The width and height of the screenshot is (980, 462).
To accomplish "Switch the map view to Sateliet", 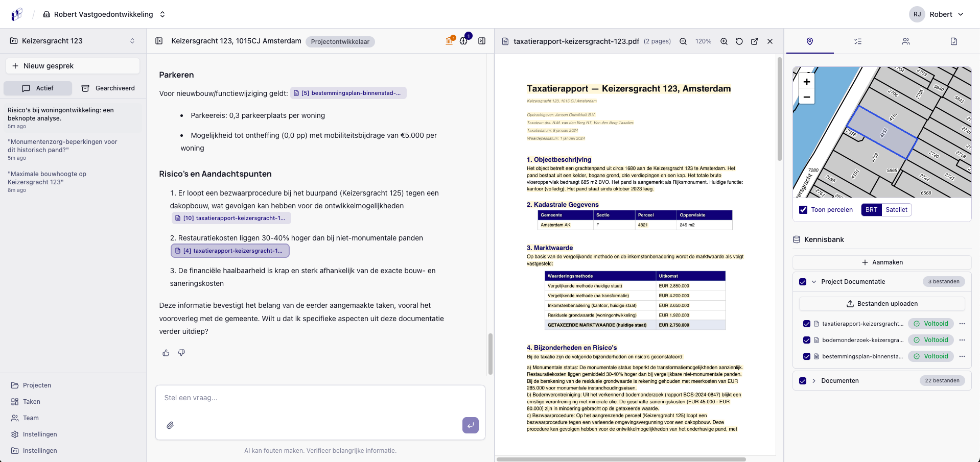I will click(897, 210).
